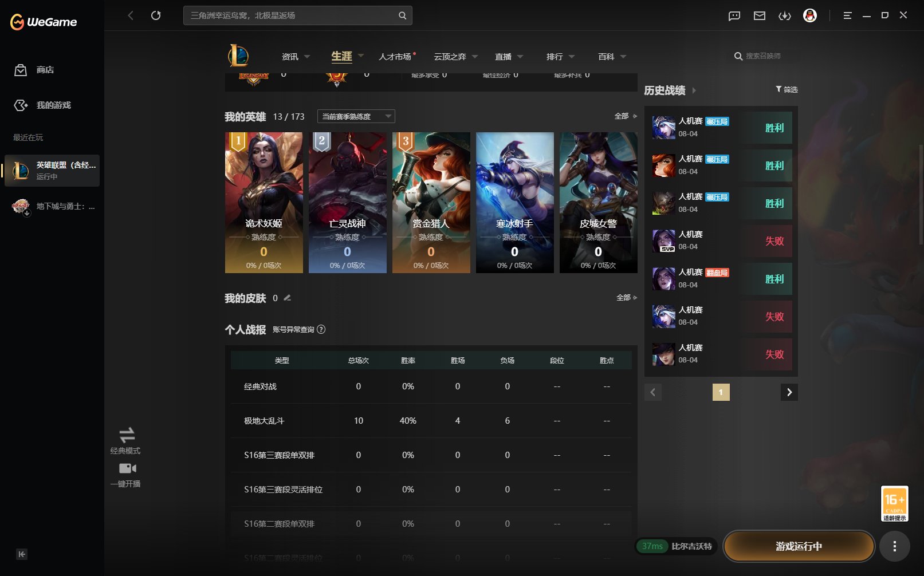Open the 亡灵战神 hero card
Screen dimensions: 924x576
tap(348, 203)
